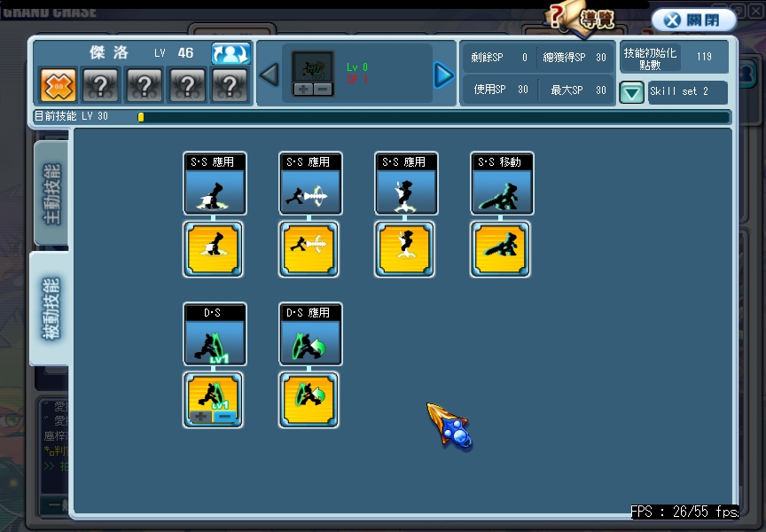
Task: Select the fourth question-mark skill slot
Action: tap(230, 85)
